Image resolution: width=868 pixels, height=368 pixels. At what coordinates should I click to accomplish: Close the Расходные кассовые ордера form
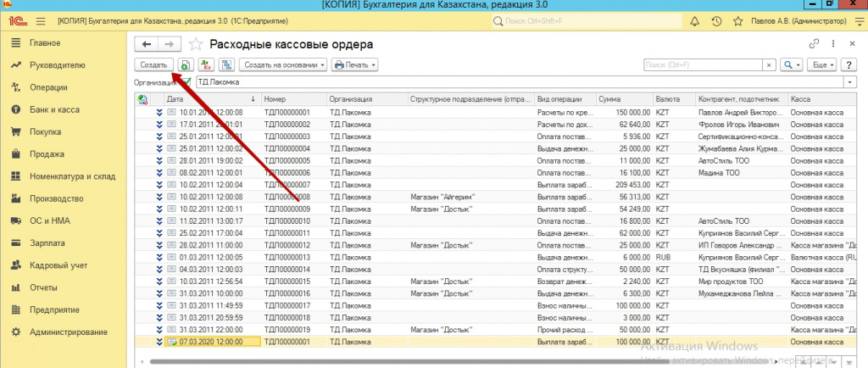pyautogui.click(x=852, y=44)
